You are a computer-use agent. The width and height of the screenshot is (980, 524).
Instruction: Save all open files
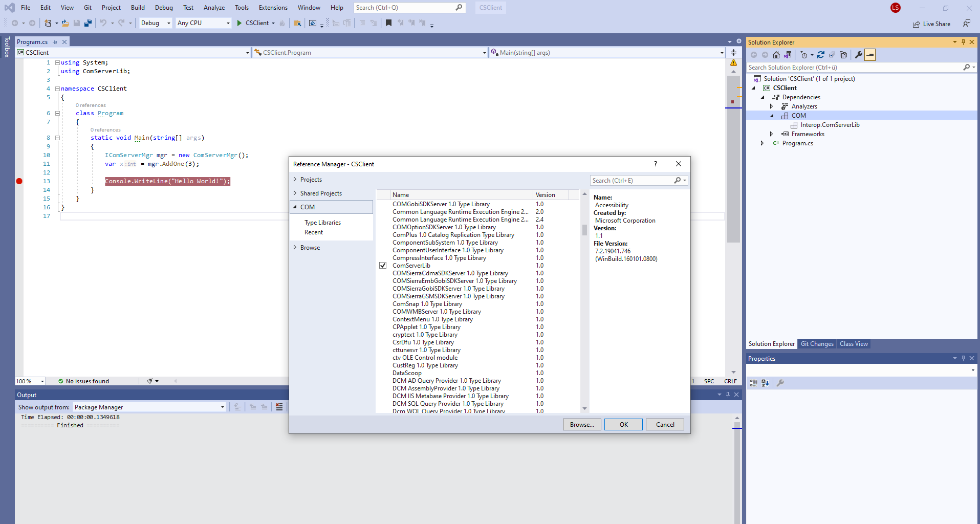pyautogui.click(x=87, y=23)
